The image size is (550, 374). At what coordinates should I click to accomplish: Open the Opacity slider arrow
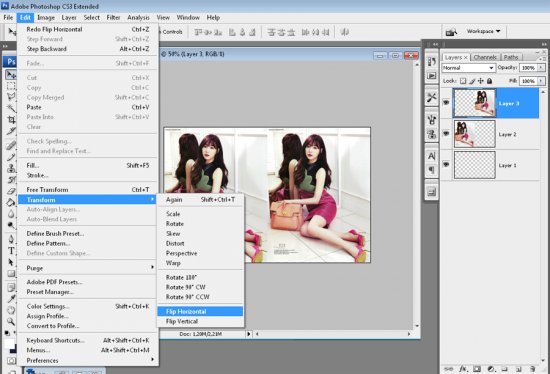[541, 67]
